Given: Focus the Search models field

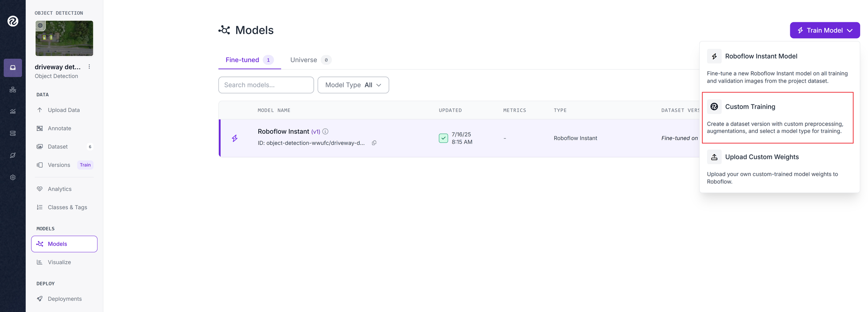Looking at the screenshot, I should coord(266,85).
